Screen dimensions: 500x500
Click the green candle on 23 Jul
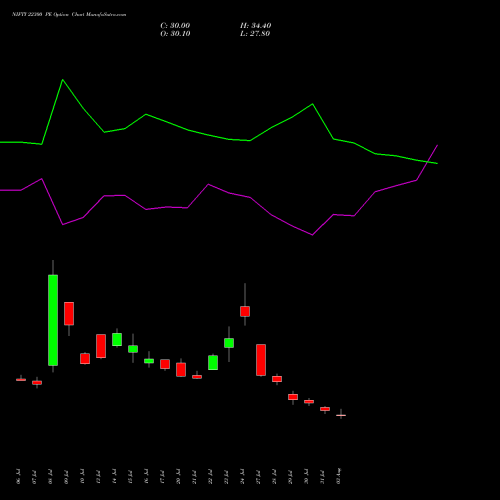[x=229, y=343]
